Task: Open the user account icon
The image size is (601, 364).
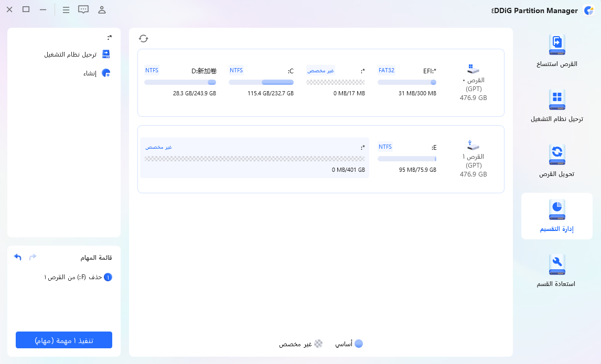Action: click(x=102, y=10)
